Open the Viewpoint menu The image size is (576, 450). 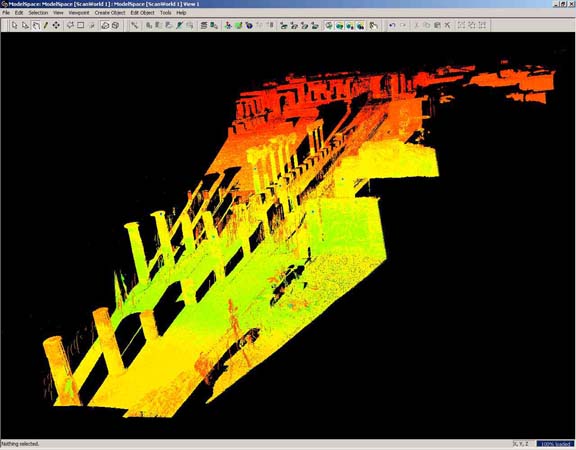[x=79, y=12]
